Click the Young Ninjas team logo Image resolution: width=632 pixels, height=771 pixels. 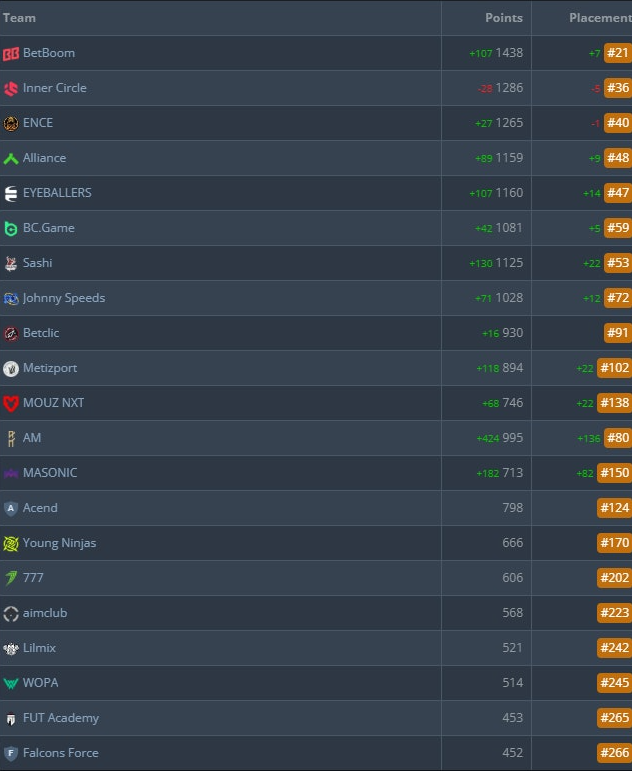tap(11, 543)
